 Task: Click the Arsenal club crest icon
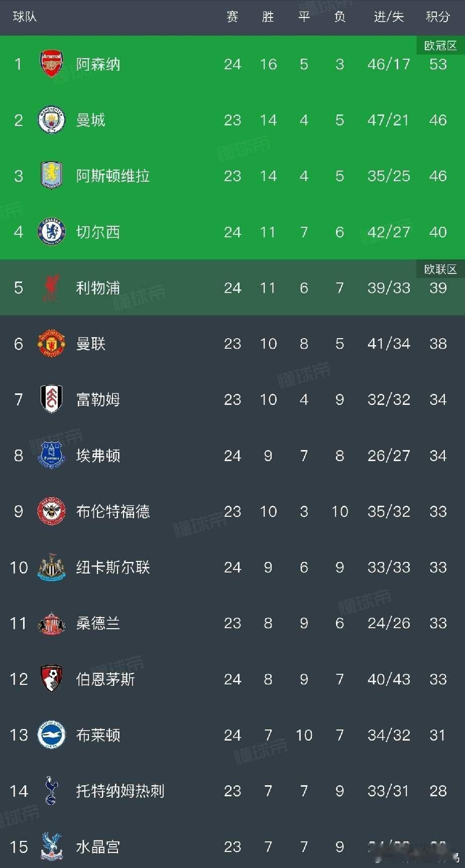52,62
